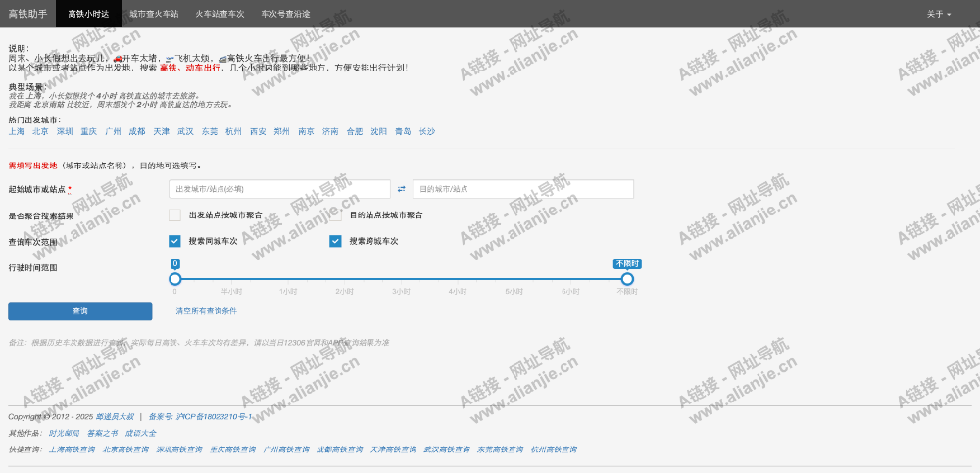The image size is (980, 473).
Task: Open 天津高铁查询 quick link
Action: (x=393, y=449)
